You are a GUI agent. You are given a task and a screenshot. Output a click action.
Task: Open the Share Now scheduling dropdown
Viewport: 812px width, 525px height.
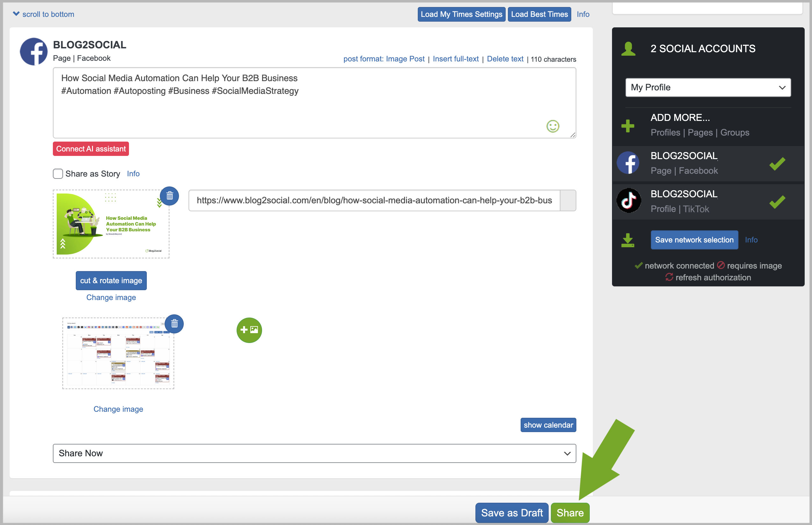click(314, 453)
